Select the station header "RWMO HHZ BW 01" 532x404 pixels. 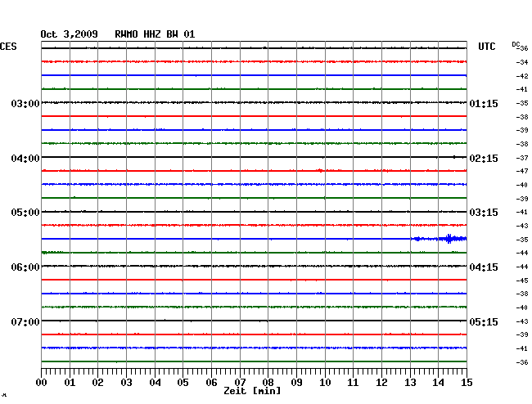click(155, 34)
